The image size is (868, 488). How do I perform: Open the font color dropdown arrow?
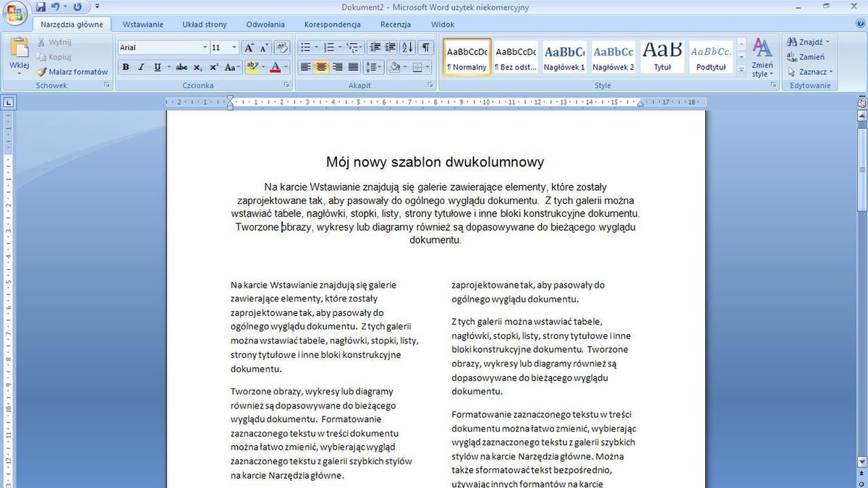(285, 67)
